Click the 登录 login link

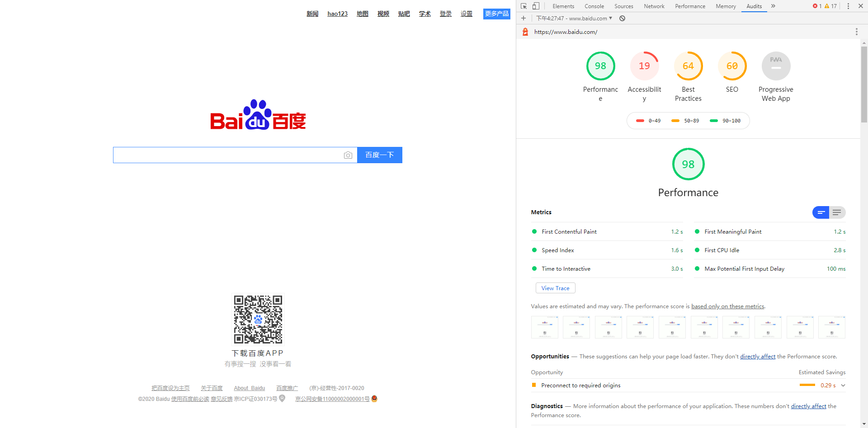[446, 14]
